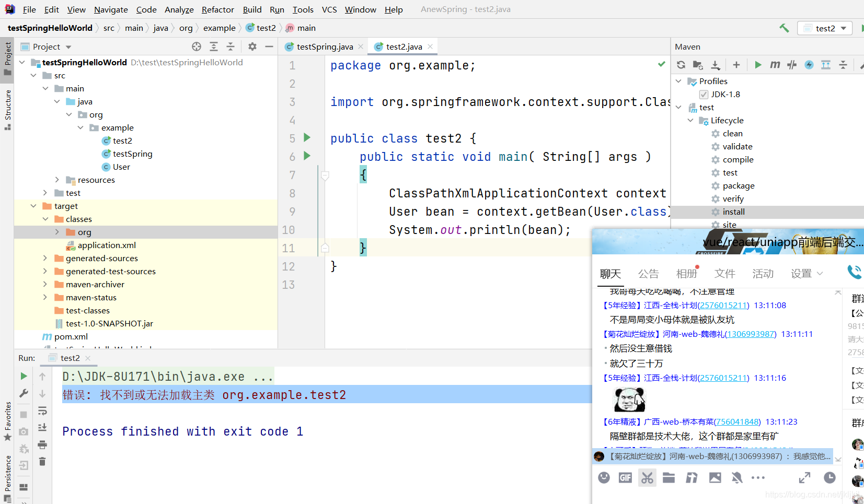864x504 pixels.
Task: Close the test2.java editor tab
Action: (x=430, y=46)
